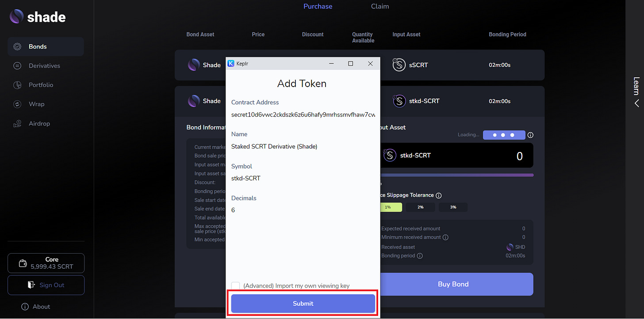Click Minimum received amount info icon
This screenshot has width=644, height=319.
pyautogui.click(x=445, y=237)
